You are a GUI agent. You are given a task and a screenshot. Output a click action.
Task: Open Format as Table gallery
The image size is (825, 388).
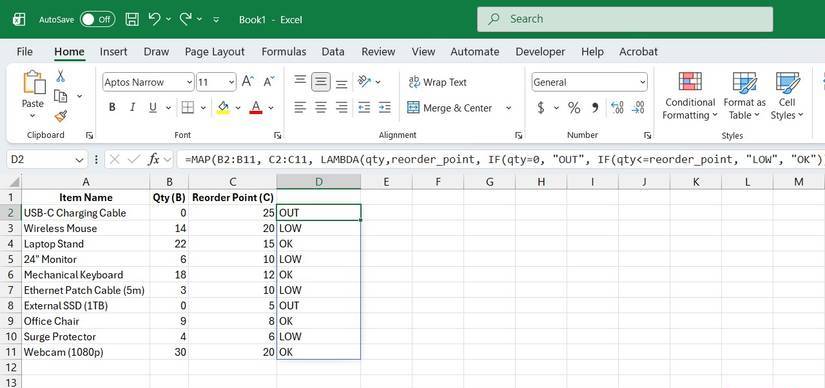pos(744,96)
